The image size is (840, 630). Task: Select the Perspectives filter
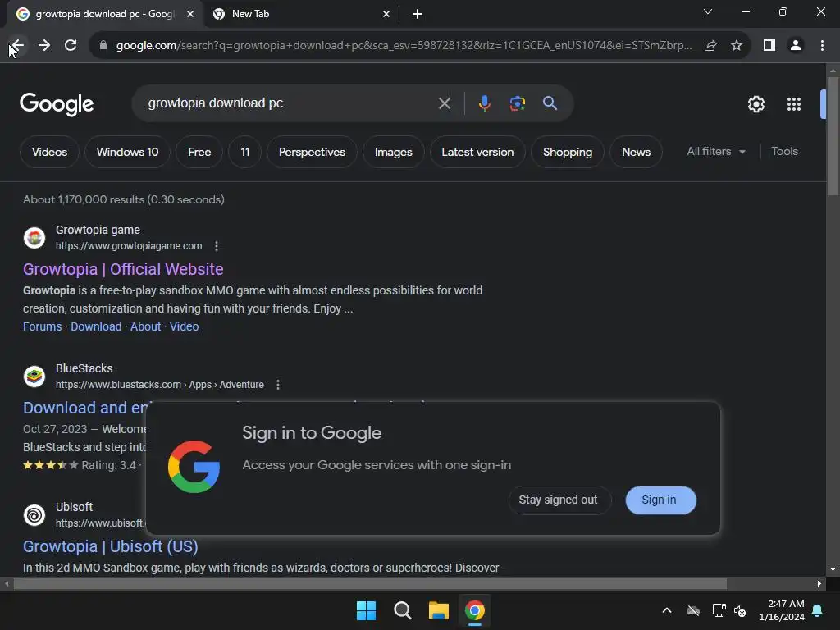(x=312, y=152)
